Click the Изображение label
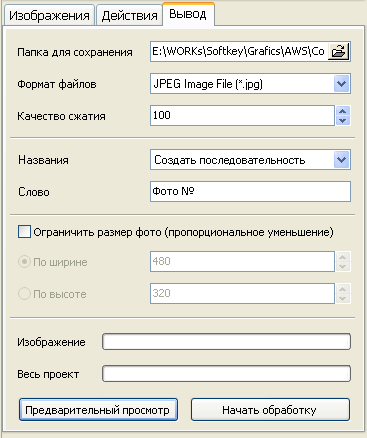Screen dimensions: 367x438 pyautogui.click(x=51, y=342)
